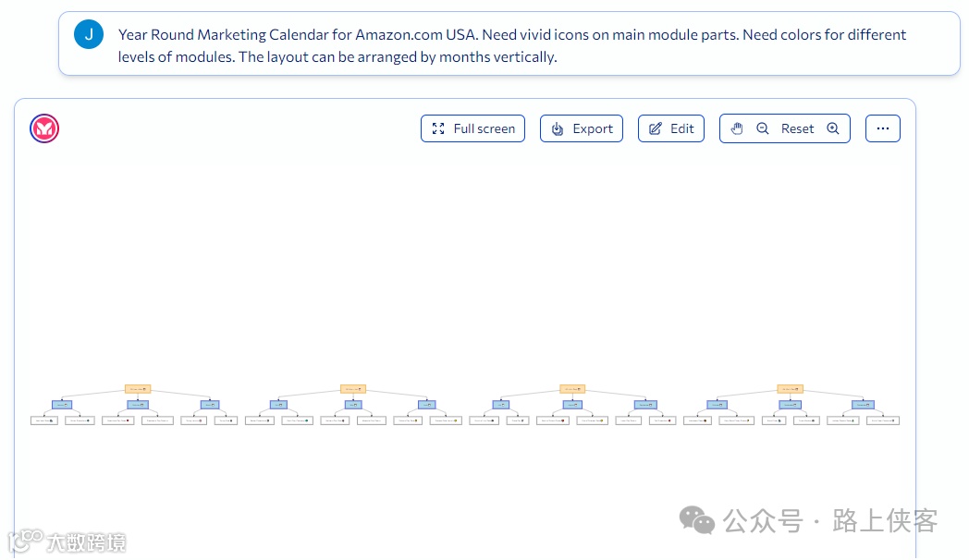Click the Export button
The image size is (969, 560).
click(x=582, y=128)
